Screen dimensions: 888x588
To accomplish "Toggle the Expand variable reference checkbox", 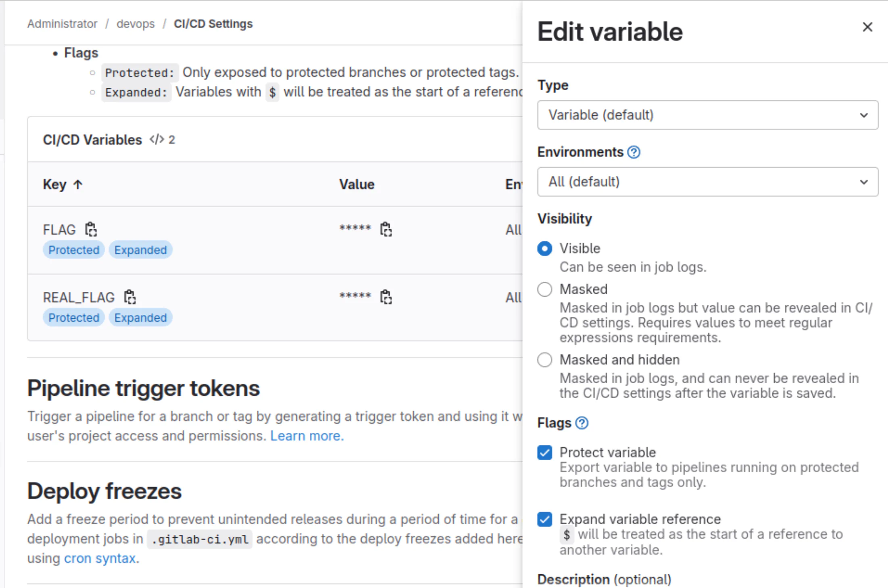I will pos(545,519).
